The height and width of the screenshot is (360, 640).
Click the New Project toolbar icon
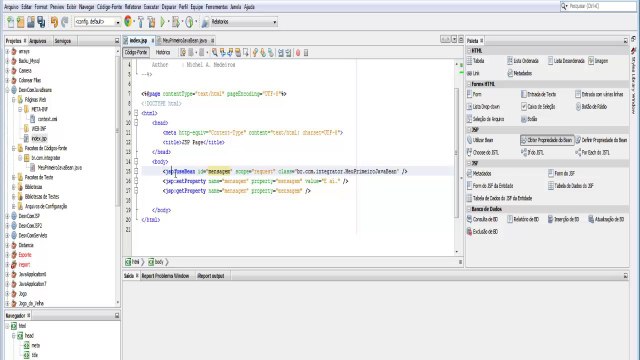[21, 22]
